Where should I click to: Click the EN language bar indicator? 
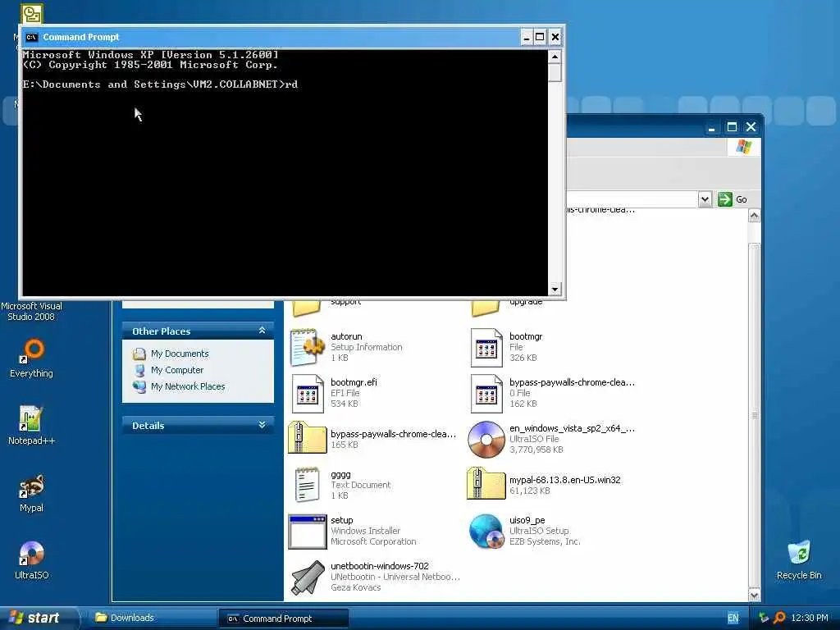click(x=733, y=618)
